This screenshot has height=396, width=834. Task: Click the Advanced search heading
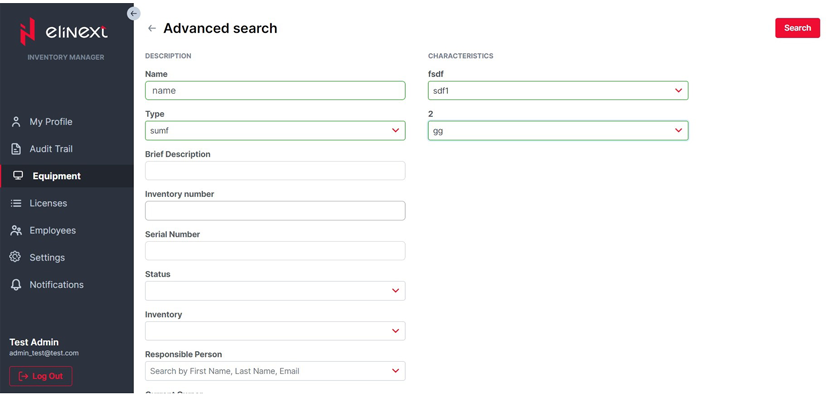click(x=220, y=28)
